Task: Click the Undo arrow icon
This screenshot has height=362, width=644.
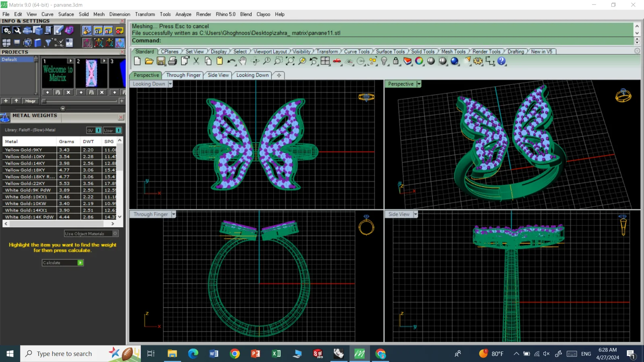Action: click(231, 61)
